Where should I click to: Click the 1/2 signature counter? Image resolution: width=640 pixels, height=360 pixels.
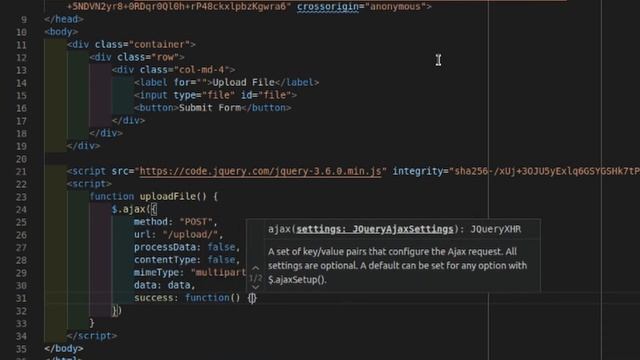pos(256,278)
